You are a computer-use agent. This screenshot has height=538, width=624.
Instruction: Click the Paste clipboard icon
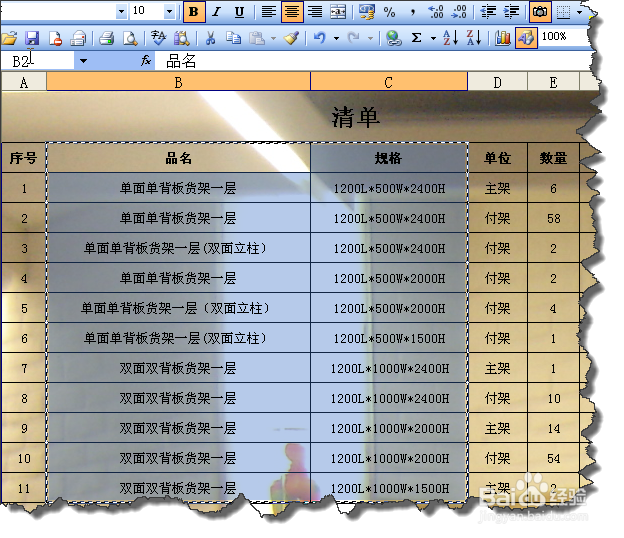(257, 38)
